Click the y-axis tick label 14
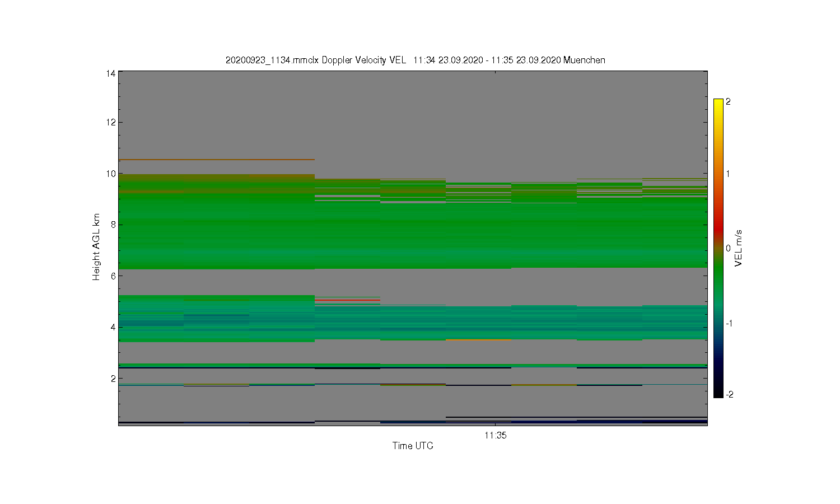The width and height of the screenshot is (840, 504). point(110,73)
